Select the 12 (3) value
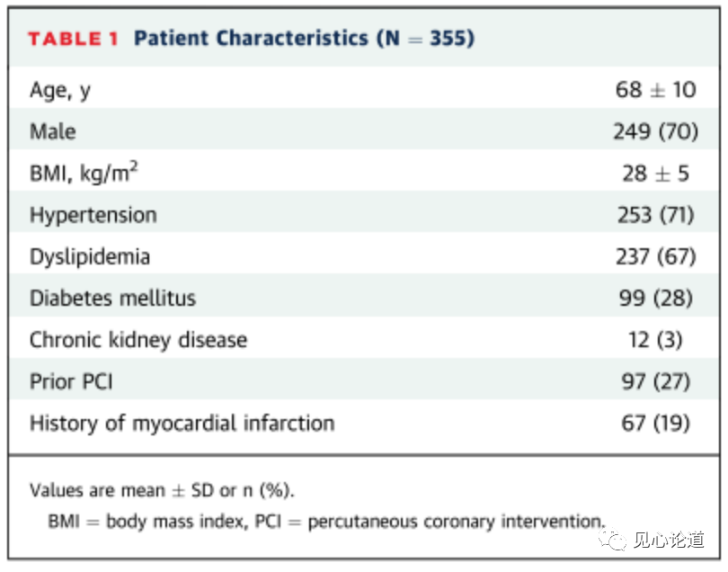This screenshot has height=572, width=728. coord(656,340)
